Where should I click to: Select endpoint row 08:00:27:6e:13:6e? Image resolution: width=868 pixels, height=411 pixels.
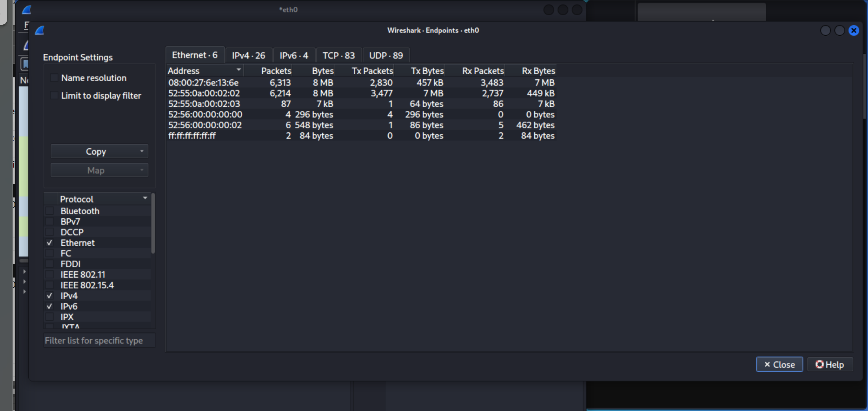pyautogui.click(x=361, y=82)
